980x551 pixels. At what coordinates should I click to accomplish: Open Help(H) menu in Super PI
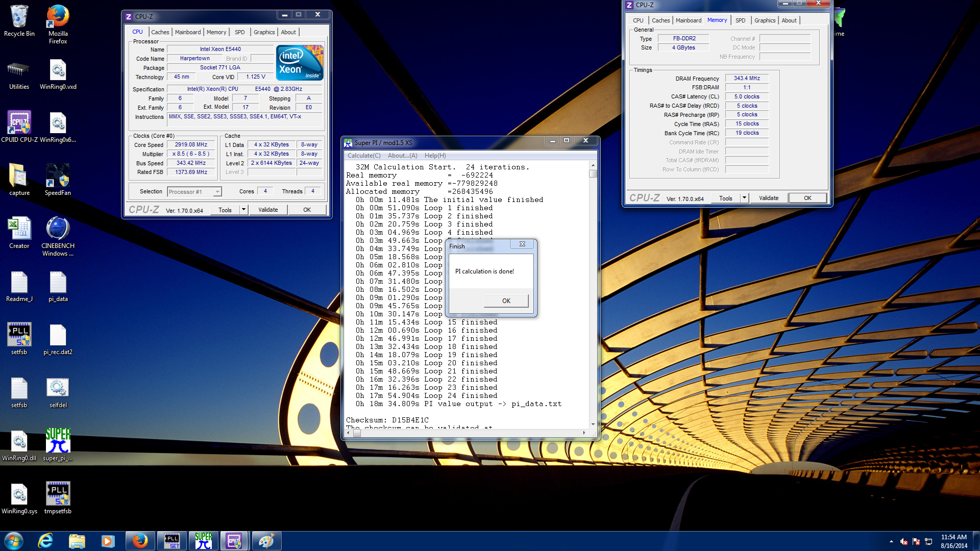(435, 156)
